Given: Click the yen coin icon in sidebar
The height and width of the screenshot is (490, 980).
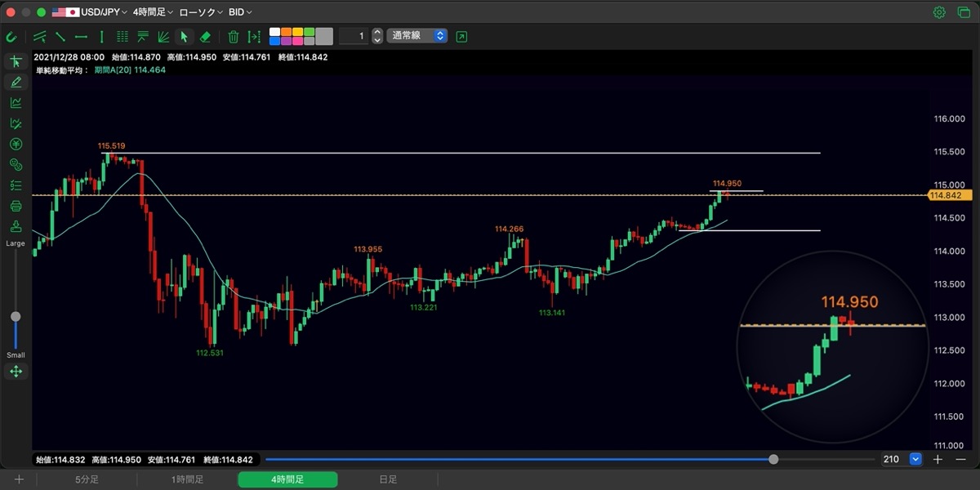Looking at the screenshot, I should (16, 145).
